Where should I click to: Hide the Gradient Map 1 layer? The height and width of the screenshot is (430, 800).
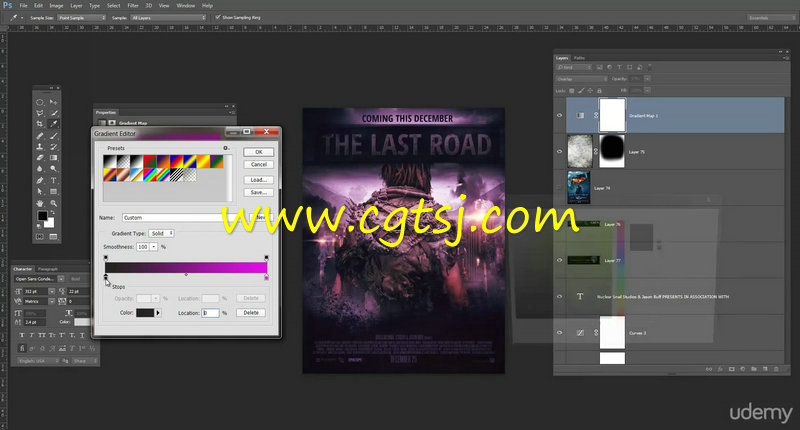pyautogui.click(x=560, y=115)
